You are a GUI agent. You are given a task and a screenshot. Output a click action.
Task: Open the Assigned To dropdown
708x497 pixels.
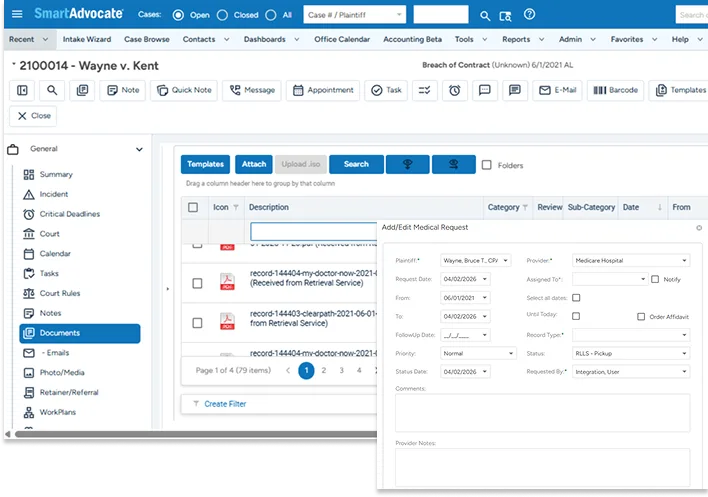[x=610, y=279]
